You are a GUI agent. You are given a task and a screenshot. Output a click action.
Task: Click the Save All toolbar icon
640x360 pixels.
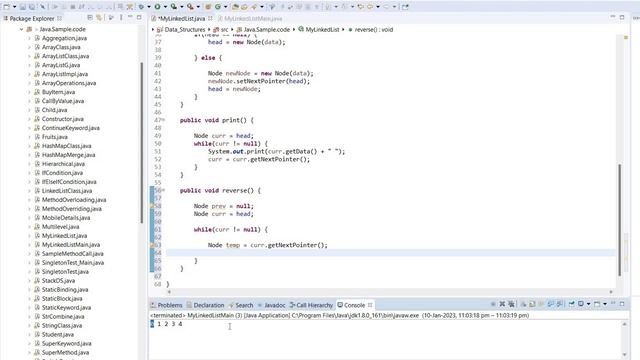point(31,7)
